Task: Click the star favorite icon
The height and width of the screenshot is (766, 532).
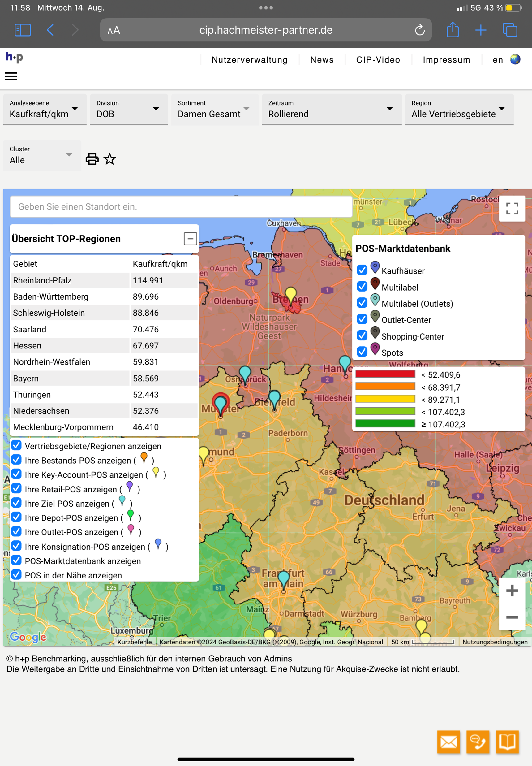Action: click(x=110, y=159)
